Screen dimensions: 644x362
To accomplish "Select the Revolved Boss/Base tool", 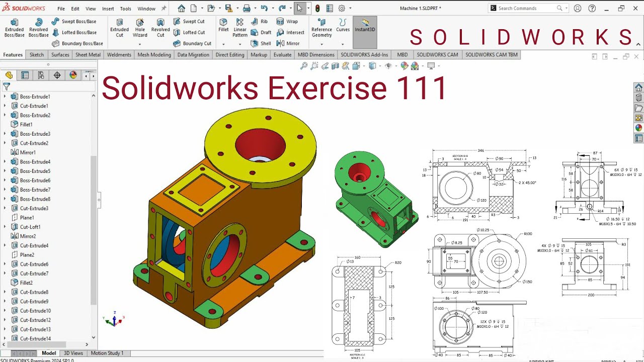I will click(x=38, y=28).
